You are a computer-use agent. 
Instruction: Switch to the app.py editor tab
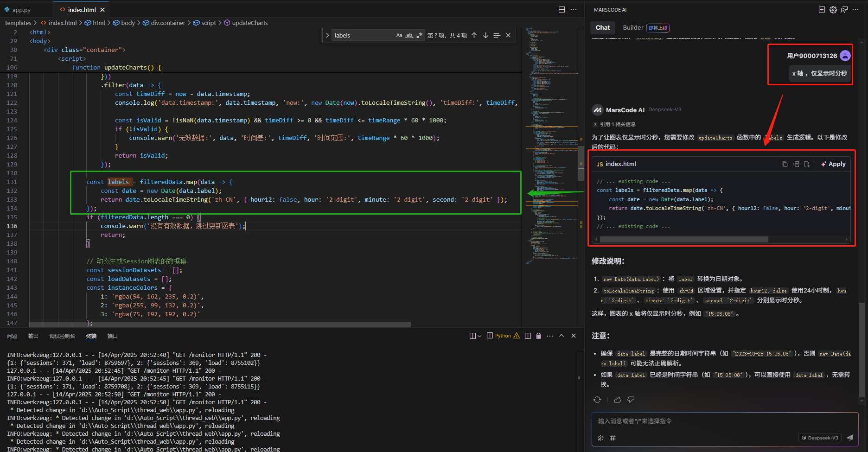[x=21, y=10]
